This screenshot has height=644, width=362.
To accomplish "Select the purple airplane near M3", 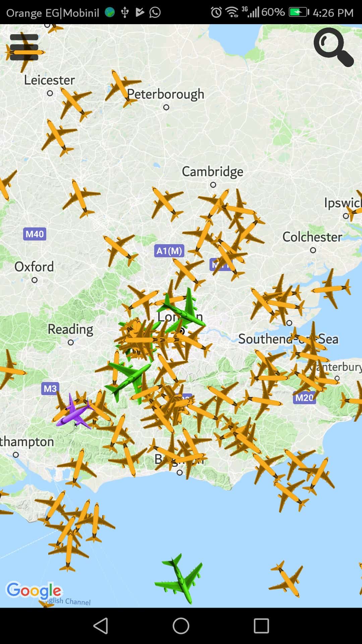I will point(74,412).
